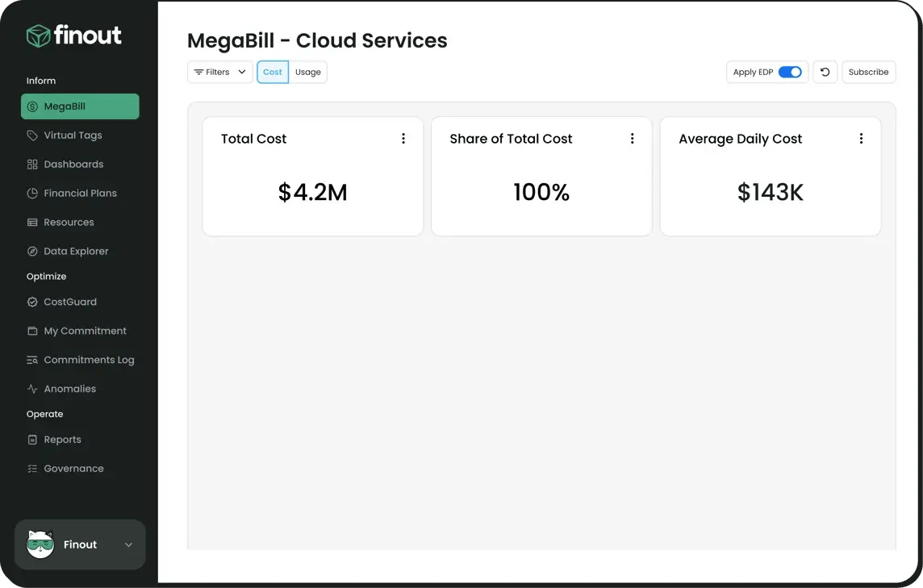Click the Total Cost card title

click(253, 139)
